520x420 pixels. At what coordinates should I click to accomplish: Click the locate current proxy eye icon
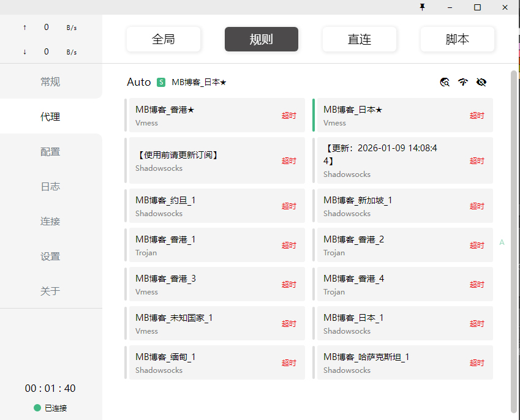pyautogui.click(x=445, y=82)
